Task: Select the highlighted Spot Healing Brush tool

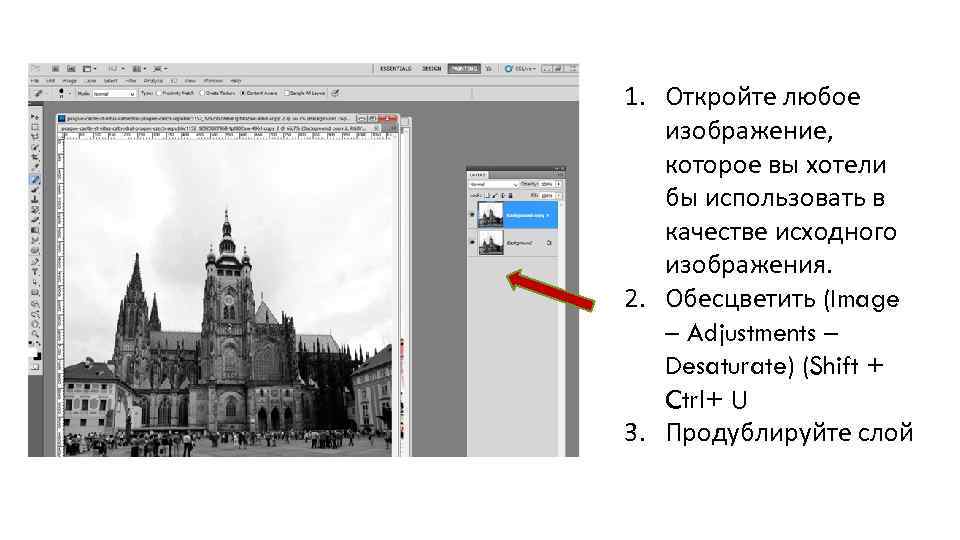Action: click(35, 179)
